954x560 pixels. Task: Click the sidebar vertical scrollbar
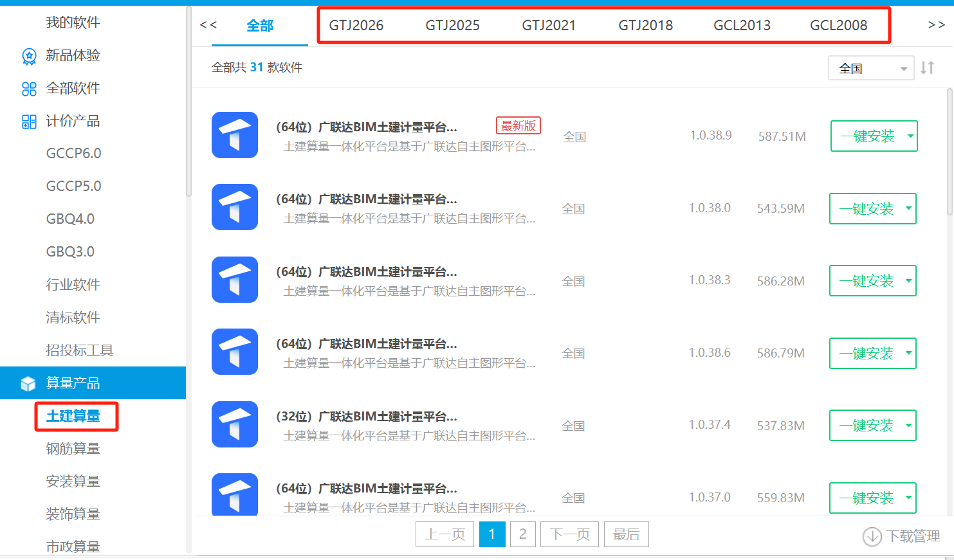[x=188, y=101]
